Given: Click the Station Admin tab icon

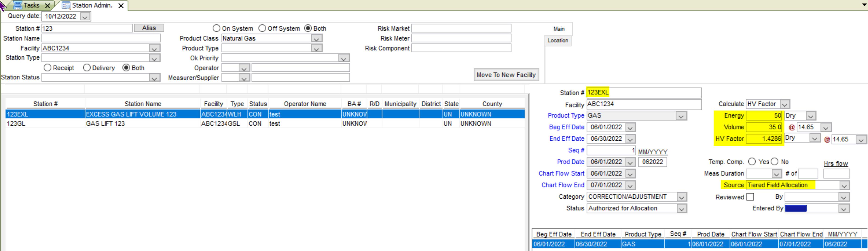Looking at the screenshot, I should click(x=66, y=5).
